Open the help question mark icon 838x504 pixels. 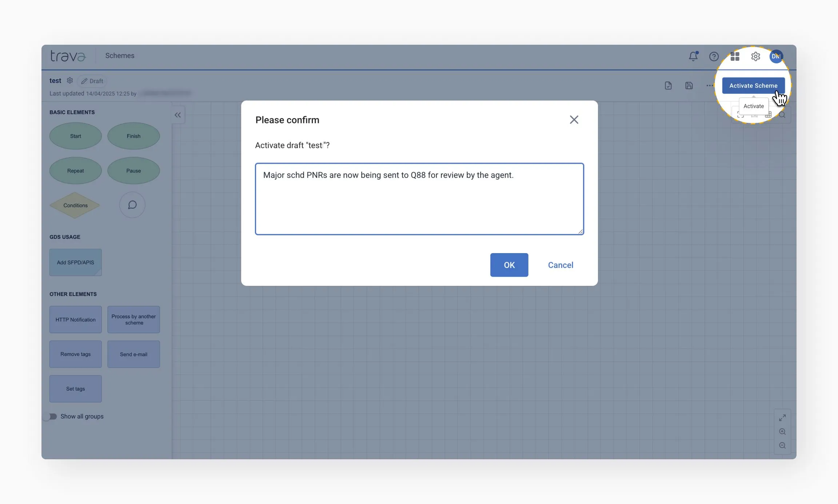coord(714,56)
